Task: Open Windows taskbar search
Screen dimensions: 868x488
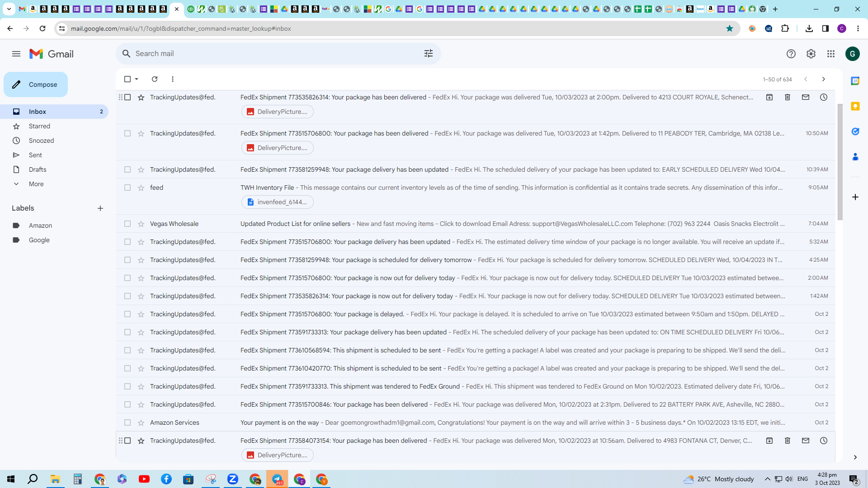Action: coord(33,479)
